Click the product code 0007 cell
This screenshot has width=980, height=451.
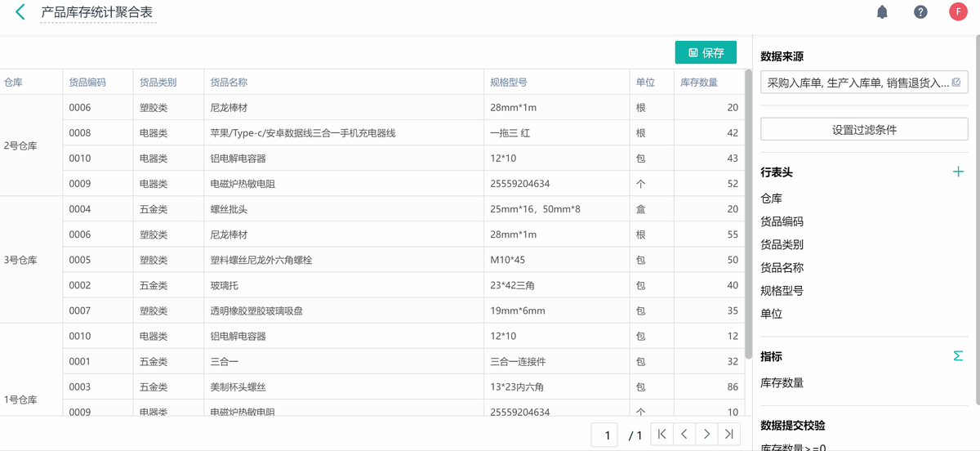(x=98, y=310)
